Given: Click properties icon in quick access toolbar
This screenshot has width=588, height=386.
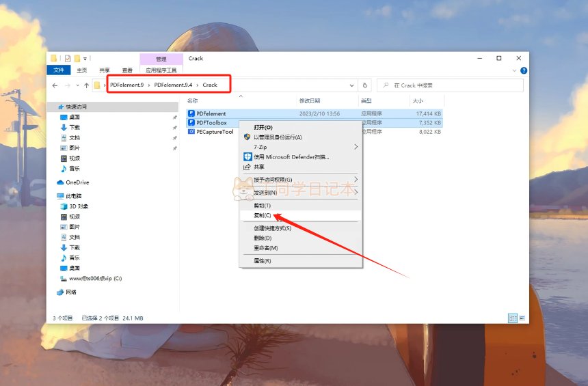Looking at the screenshot, I should click(68, 59).
